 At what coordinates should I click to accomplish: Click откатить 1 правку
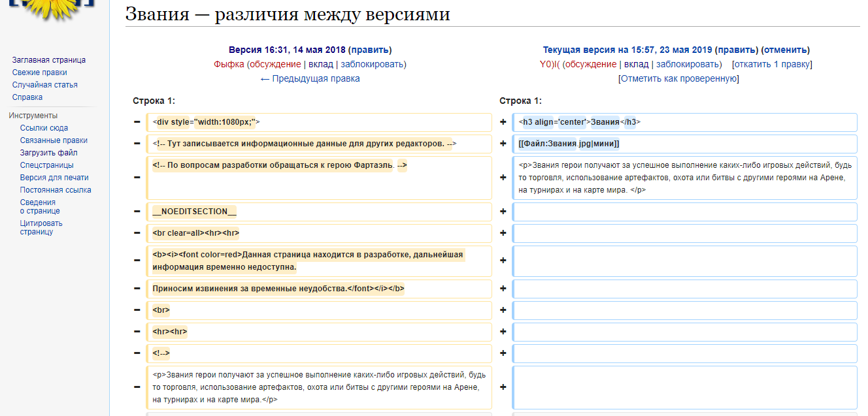(772, 64)
